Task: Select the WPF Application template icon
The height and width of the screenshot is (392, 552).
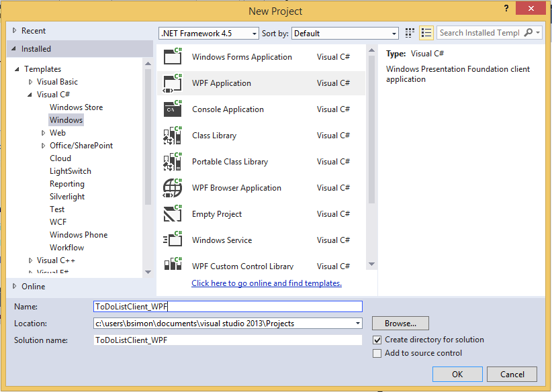Action: click(173, 83)
